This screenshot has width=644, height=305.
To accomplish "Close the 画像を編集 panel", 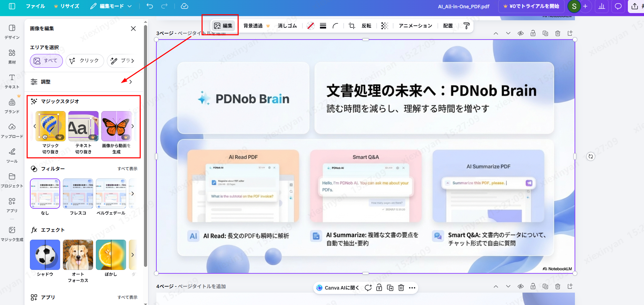I will point(133,29).
